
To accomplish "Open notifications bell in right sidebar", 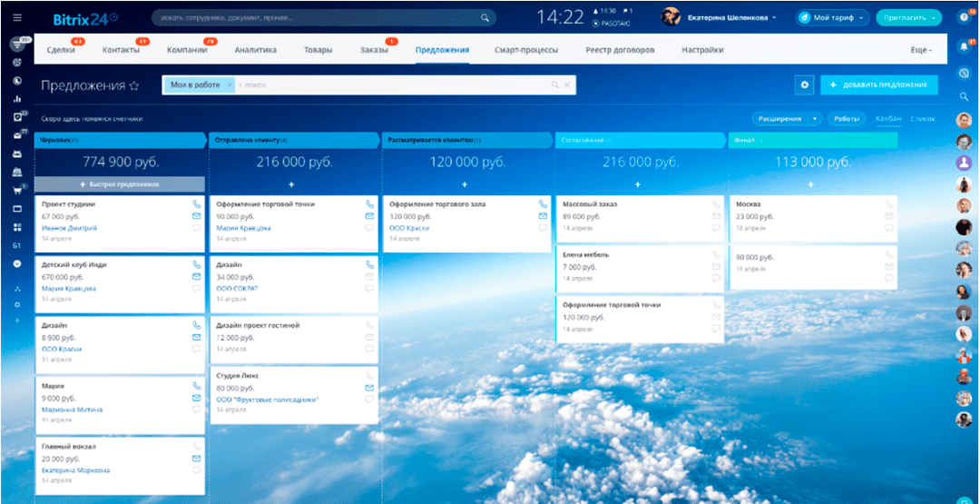I will point(964,47).
